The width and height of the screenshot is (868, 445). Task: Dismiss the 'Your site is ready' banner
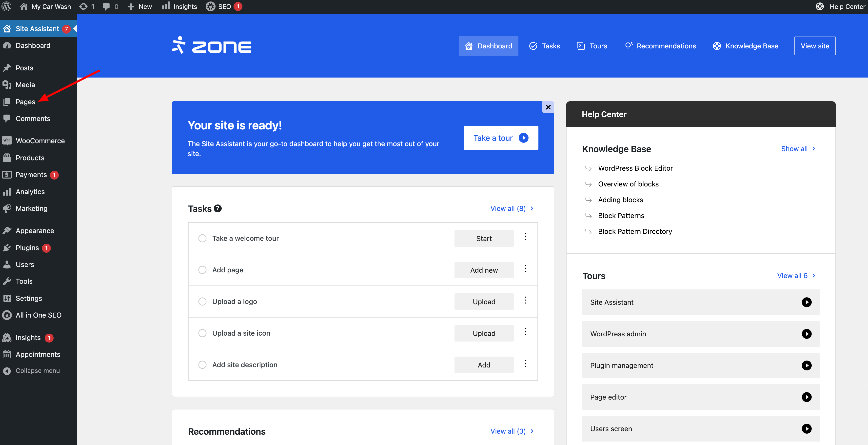548,107
